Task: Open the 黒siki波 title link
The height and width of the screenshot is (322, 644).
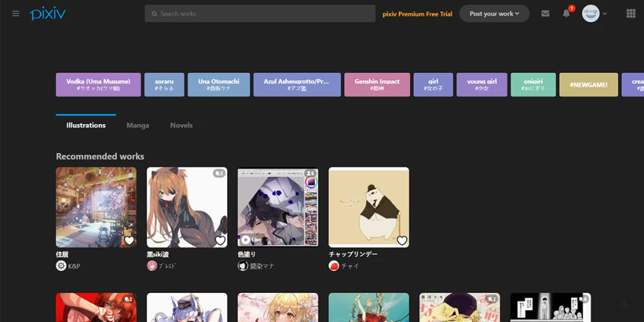Action: point(158,254)
